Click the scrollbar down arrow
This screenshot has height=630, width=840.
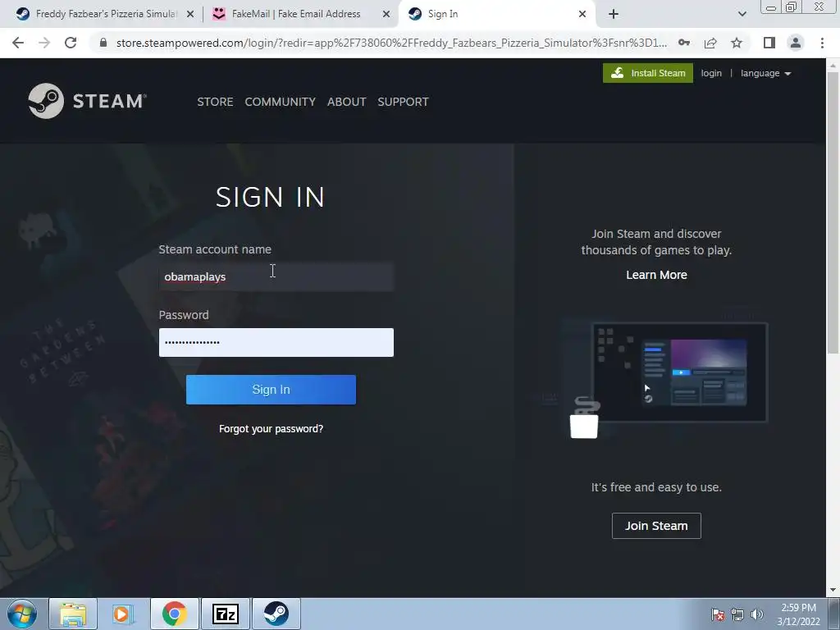click(833, 591)
